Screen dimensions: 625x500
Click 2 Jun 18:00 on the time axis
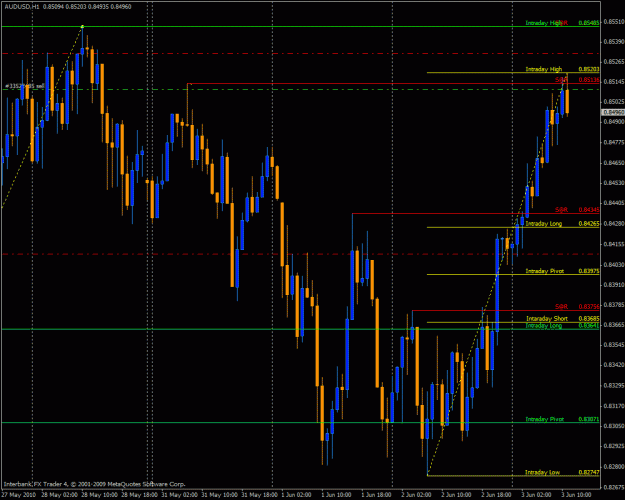click(496, 495)
